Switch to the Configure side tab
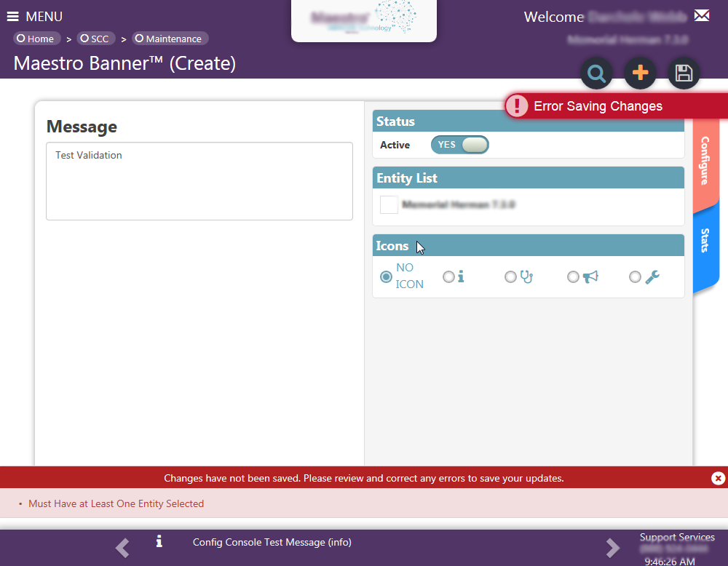Viewport: 728px width, 566px height. coord(705,161)
